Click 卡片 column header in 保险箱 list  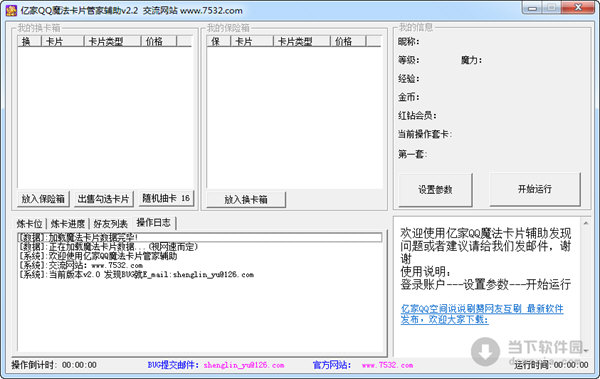click(x=252, y=41)
